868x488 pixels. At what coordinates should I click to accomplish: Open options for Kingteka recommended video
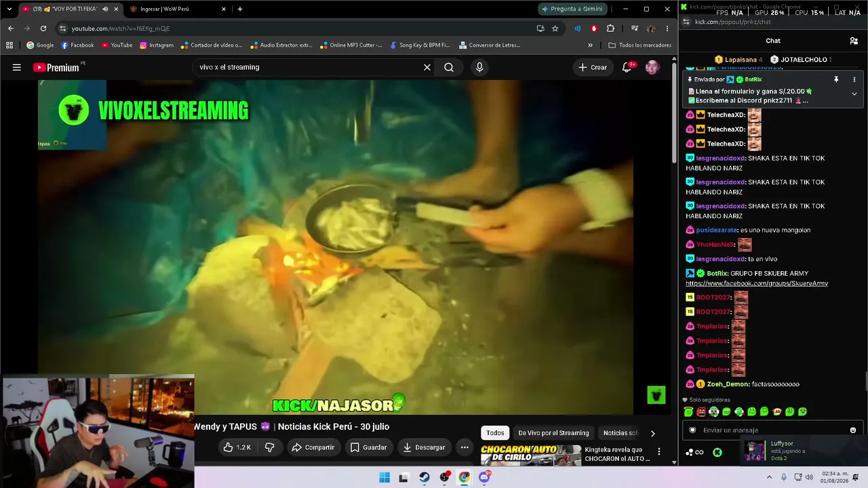pos(658,451)
